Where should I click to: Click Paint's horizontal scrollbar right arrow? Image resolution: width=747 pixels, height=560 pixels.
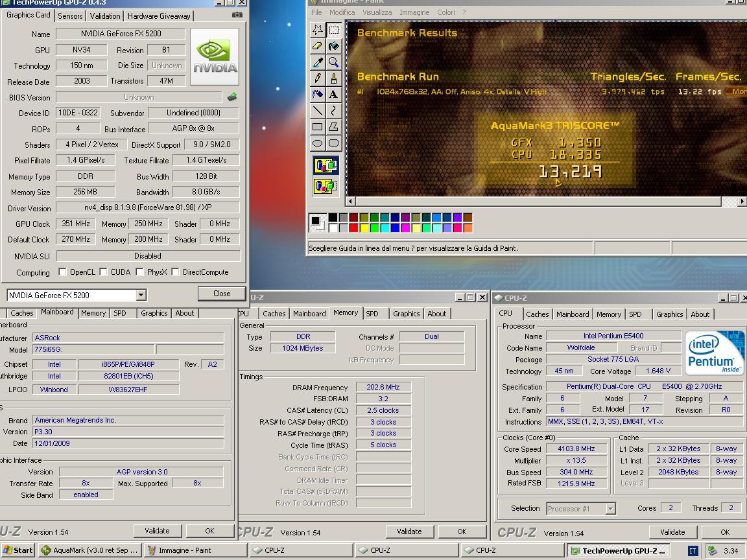pyautogui.click(x=742, y=202)
